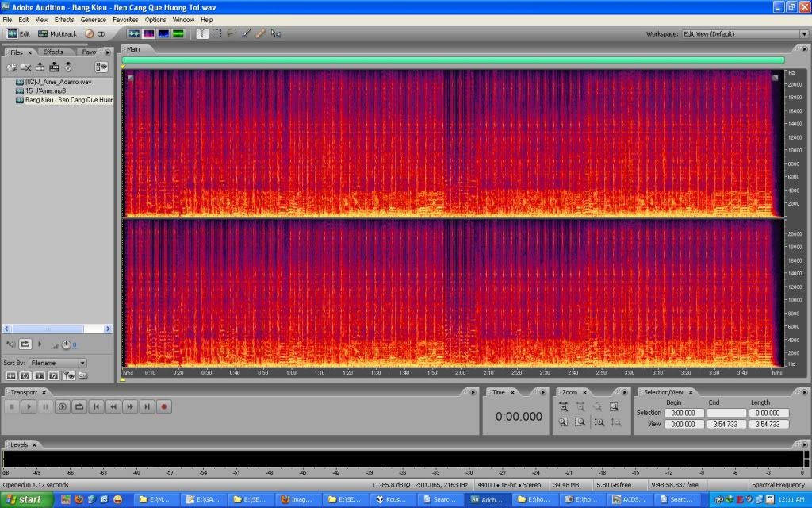Open Transport panel options menu arrow
This screenshot has width=812, height=508.
coord(473,392)
